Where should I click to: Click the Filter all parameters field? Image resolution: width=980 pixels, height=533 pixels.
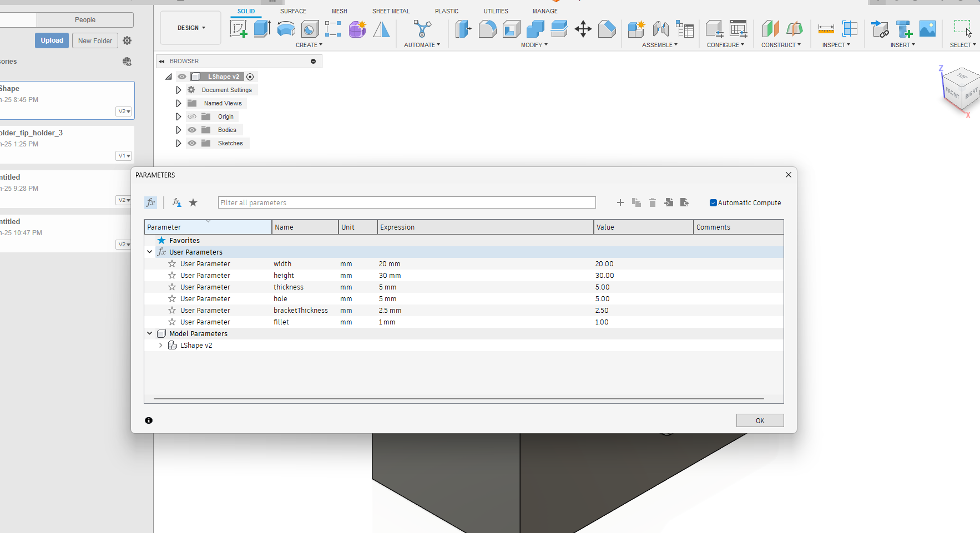407,202
